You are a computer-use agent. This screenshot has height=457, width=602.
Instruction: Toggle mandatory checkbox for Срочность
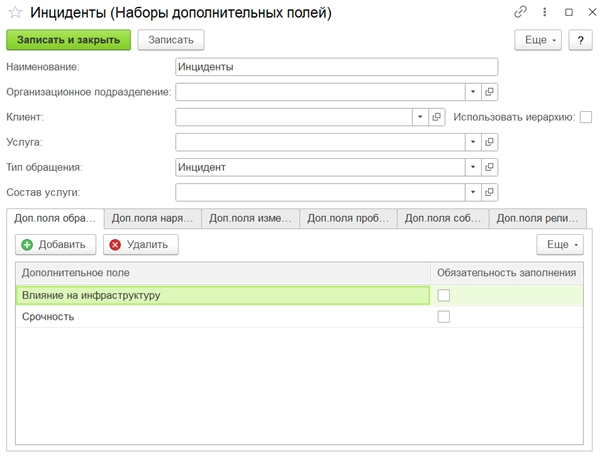(x=444, y=317)
